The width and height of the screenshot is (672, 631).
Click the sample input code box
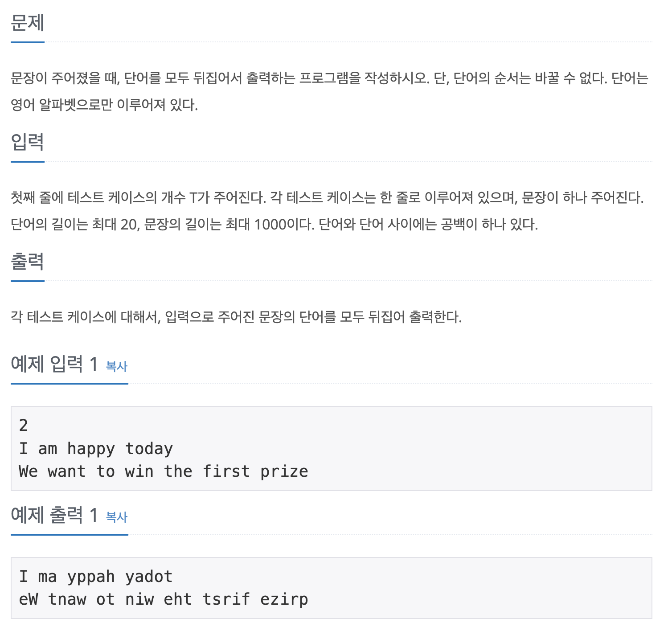click(x=332, y=448)
